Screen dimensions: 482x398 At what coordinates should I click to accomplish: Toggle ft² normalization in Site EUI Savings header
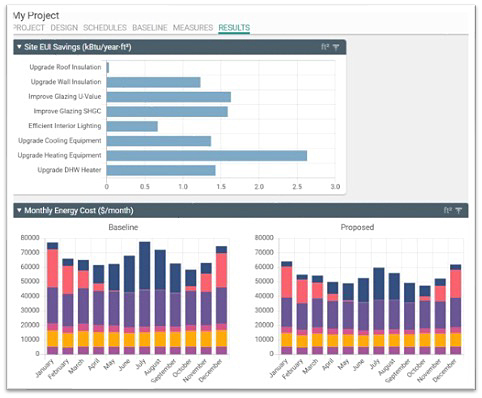click(x=325, y=47)
